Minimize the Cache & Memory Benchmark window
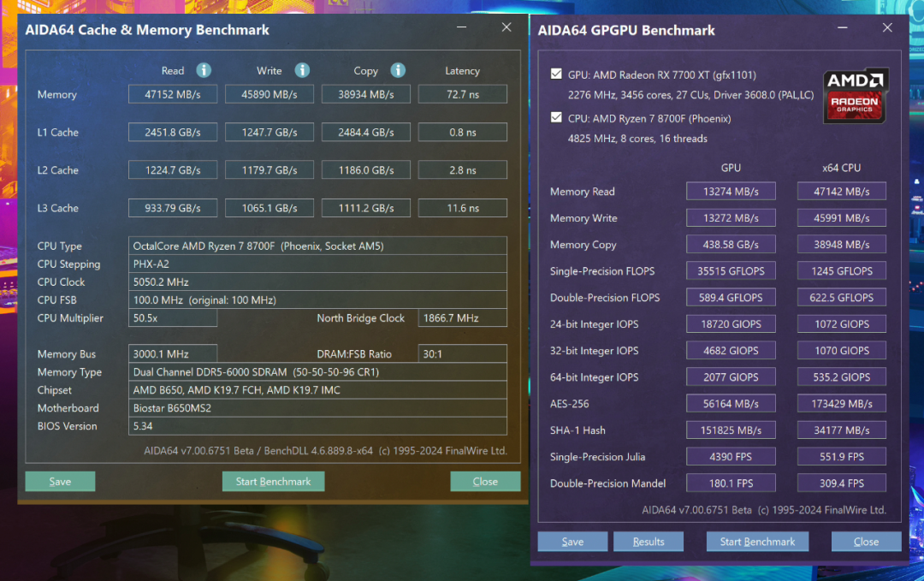The image size is (924, 581). tap(461, 27)
